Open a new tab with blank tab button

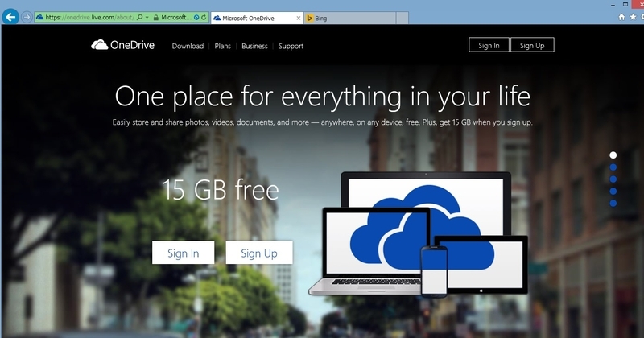click(x=402, y=18)
